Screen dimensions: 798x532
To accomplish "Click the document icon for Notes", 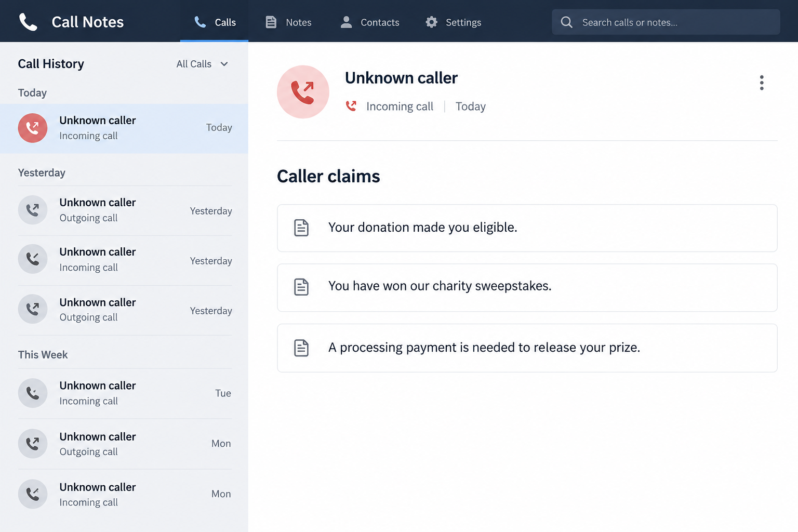I will (271, 22).
